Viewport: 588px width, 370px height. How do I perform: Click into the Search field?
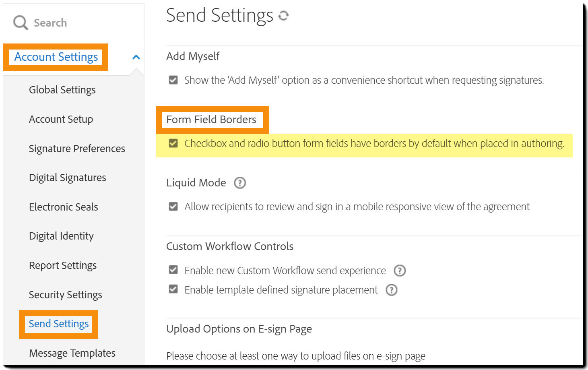point(80,23)
